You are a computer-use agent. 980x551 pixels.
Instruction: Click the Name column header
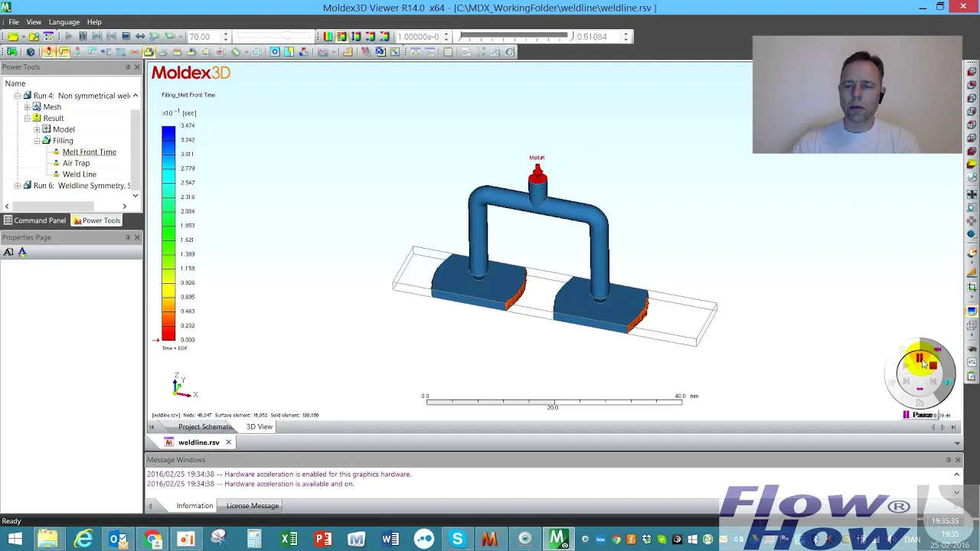coord(15,83)
